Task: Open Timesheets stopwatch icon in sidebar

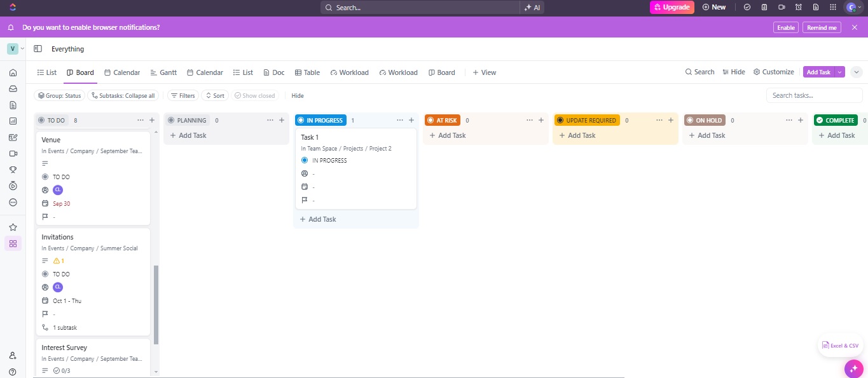Action: click(x=13, y=186)
